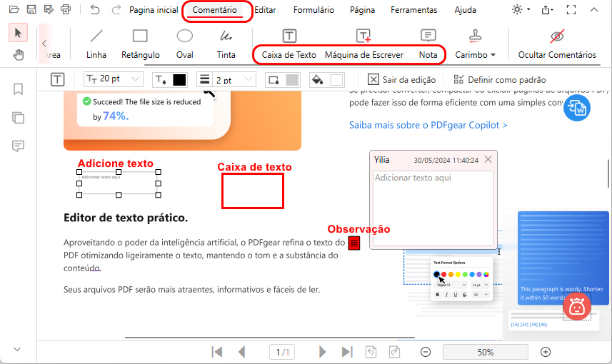Screen dimensions: 612x364
Task: Click the horizontal scrollbar
Action: tap(270, 337)
